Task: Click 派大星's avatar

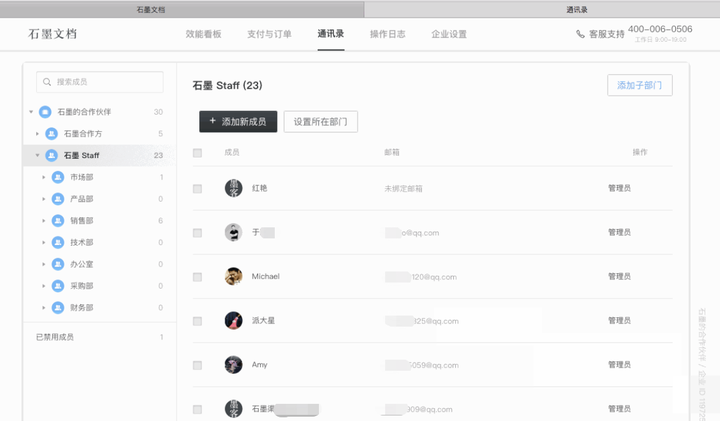Action: click(233, 320)
